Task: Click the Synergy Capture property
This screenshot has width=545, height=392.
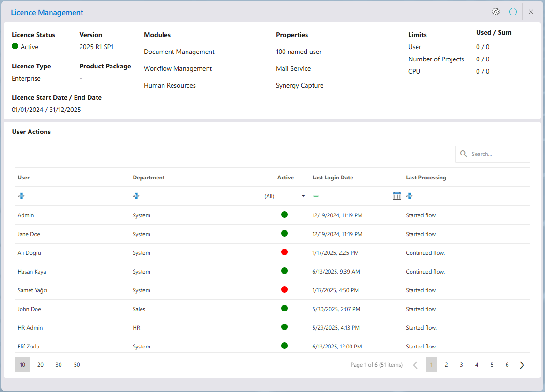Action: tap(299, 86)
